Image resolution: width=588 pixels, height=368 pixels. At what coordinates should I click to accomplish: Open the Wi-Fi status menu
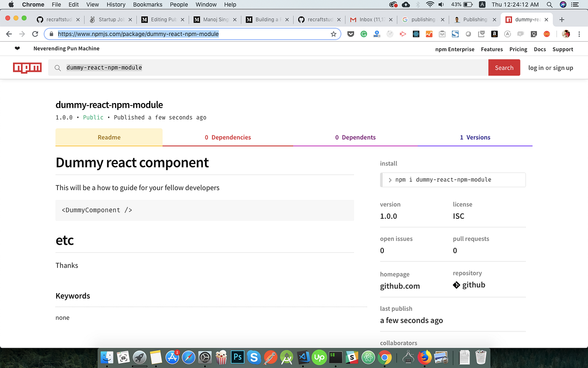tap(430, 5)
